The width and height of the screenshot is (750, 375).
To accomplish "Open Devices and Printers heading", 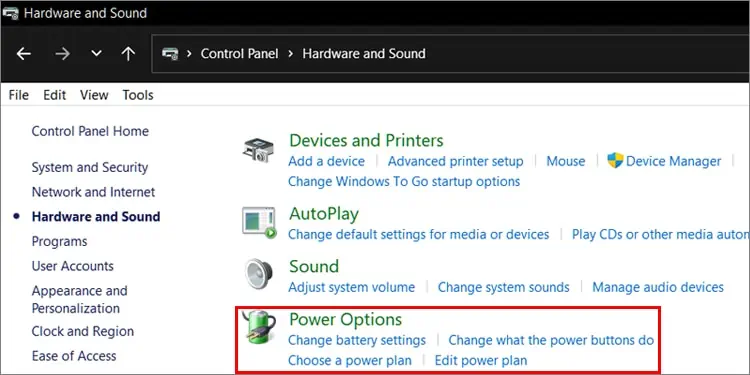I will [x=366, y=141].
